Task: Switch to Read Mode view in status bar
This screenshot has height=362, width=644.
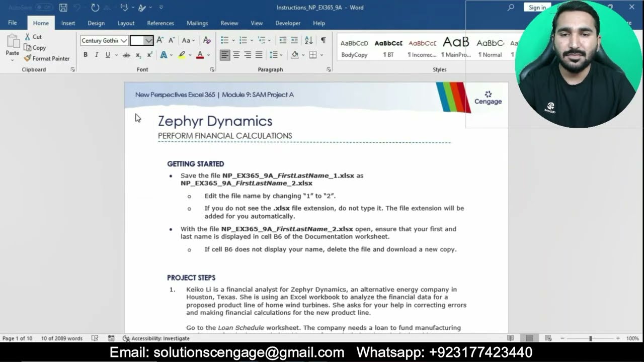Action: 511,338
